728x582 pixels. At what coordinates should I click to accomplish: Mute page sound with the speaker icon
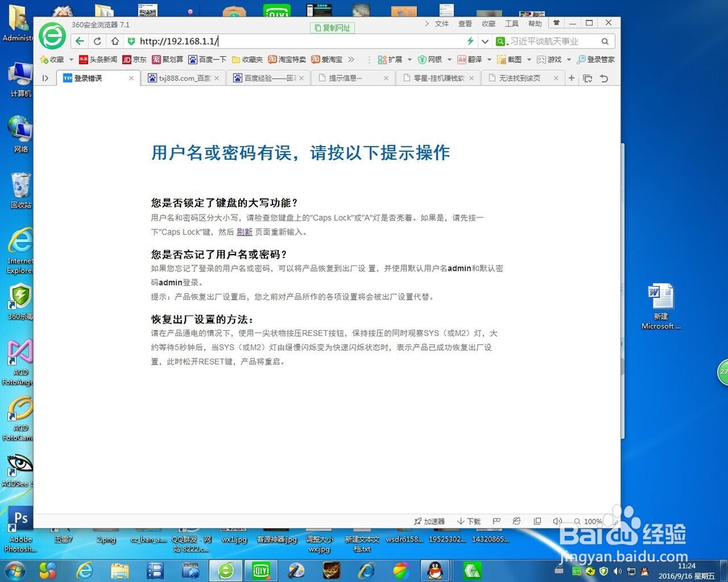pyautogui.click(x=557, y=521)
